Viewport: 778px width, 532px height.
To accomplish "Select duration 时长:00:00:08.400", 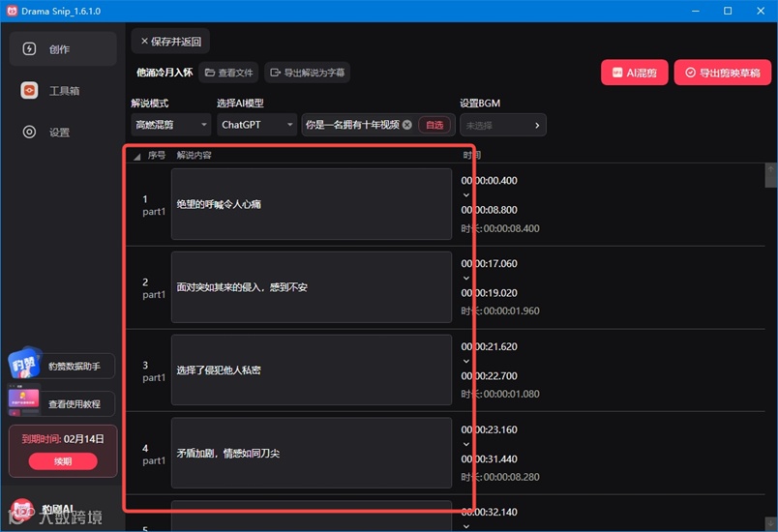I will [500, 228].
